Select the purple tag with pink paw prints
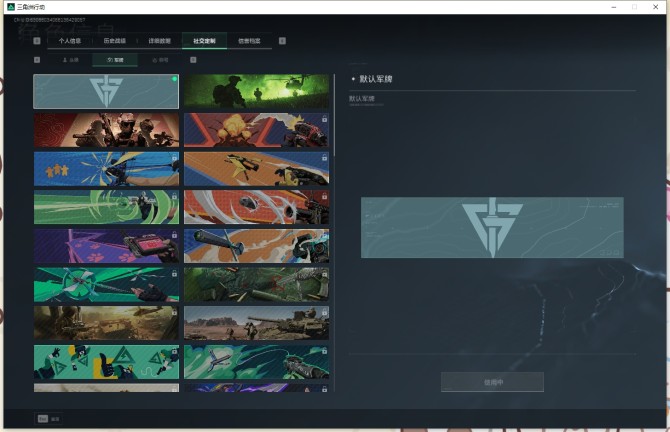This screenshot has height=432, width=670. tap(106, 246)
